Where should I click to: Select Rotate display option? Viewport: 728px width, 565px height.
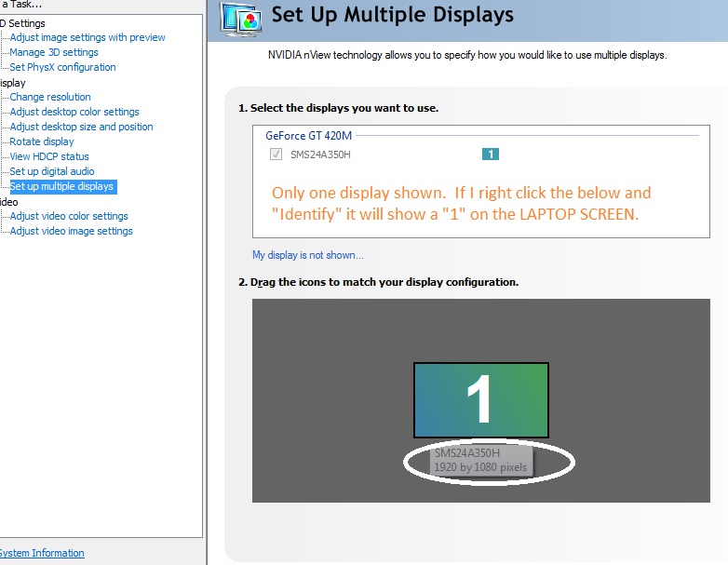tap(42, 141)
